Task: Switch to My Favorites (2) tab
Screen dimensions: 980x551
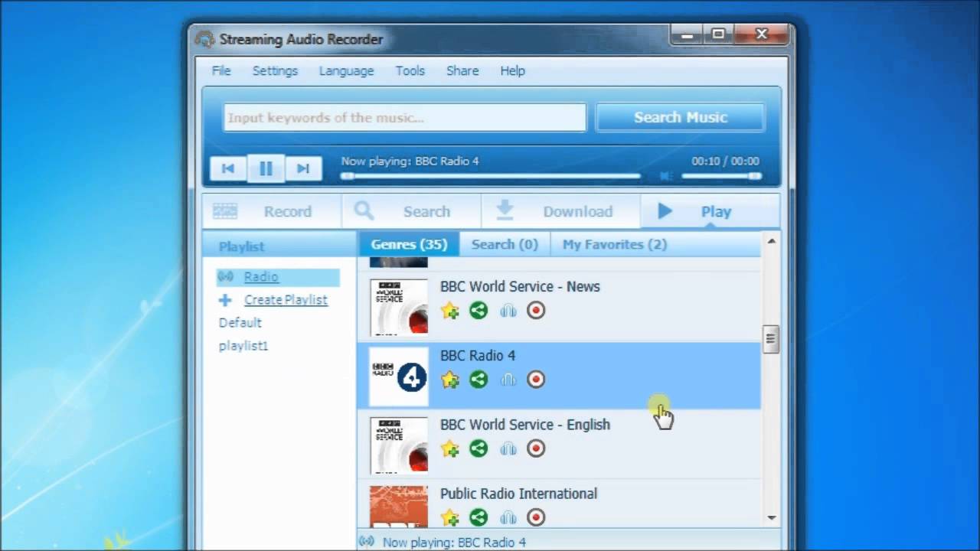Action: [x=615, y=244]
